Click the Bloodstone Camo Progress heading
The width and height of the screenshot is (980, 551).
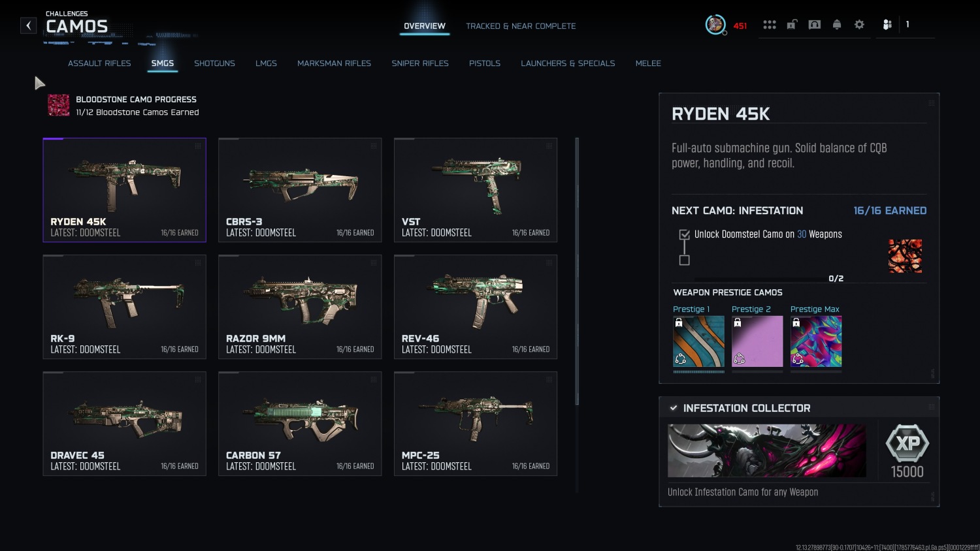pyautogui.click(x=136, y=99)
